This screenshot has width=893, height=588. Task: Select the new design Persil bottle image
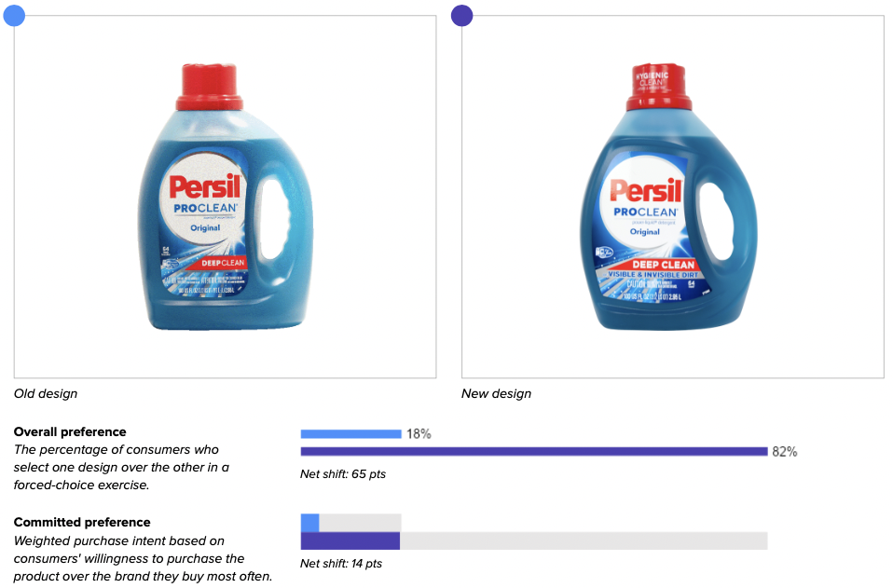click(668, 197)
